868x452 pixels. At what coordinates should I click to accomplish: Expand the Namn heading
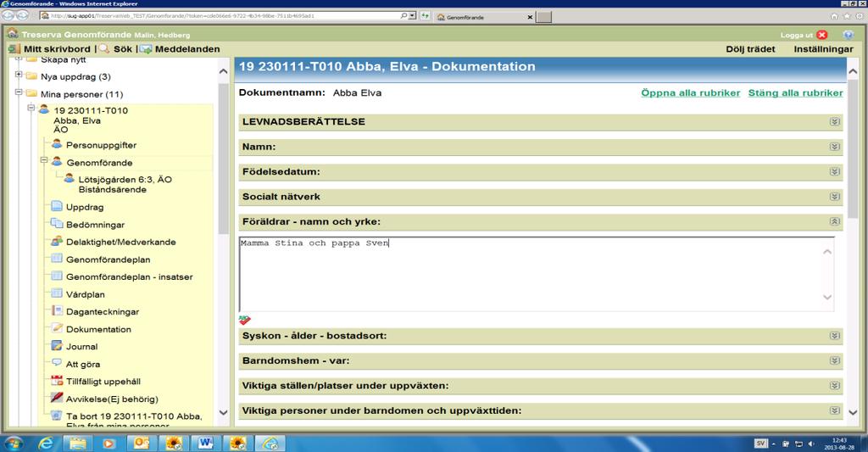[835, 146]
